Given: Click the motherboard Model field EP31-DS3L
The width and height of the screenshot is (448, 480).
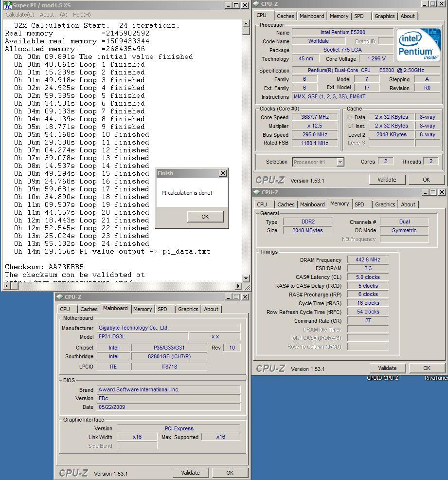Looking at the screenshot, I should pos(143,336).
